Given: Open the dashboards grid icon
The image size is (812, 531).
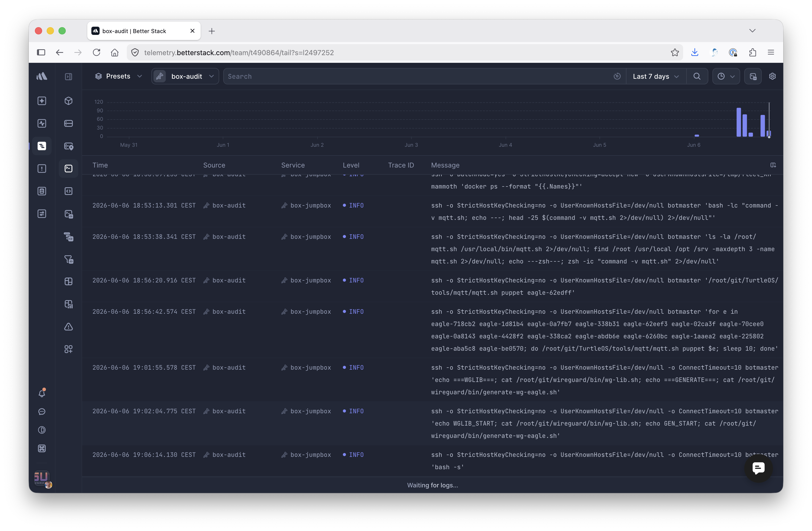Looking at the screenshot, I should 69,281.
